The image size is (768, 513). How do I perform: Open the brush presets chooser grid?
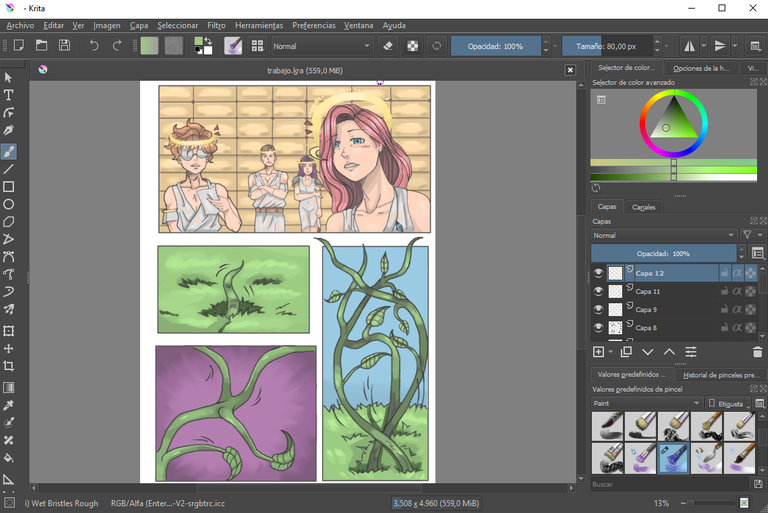(258, 46)
